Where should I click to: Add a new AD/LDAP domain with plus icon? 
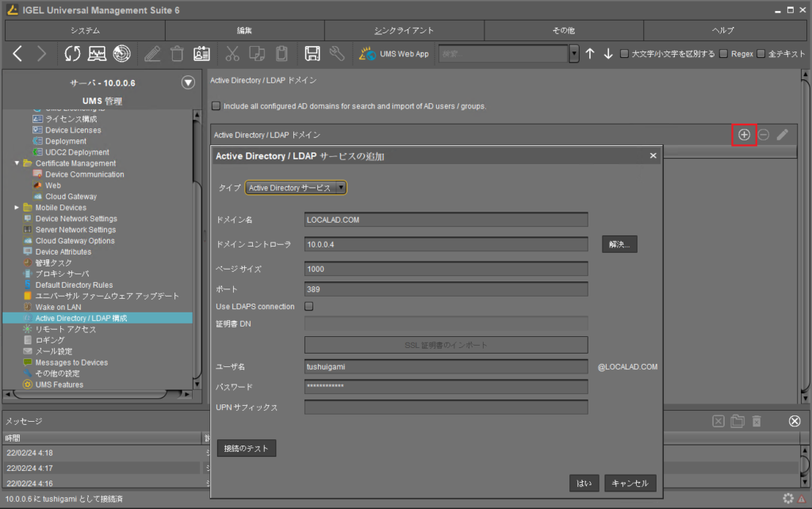pos(744,135)
